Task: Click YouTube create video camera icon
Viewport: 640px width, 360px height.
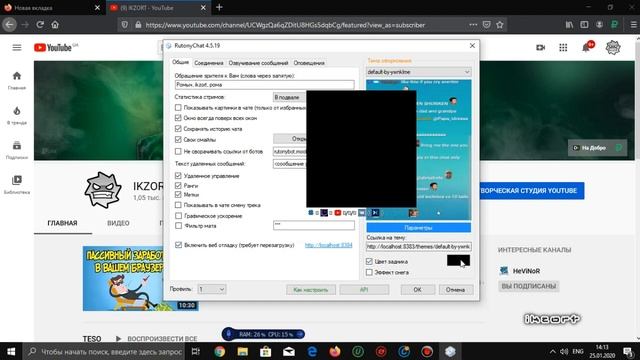Action: point(540,48)
